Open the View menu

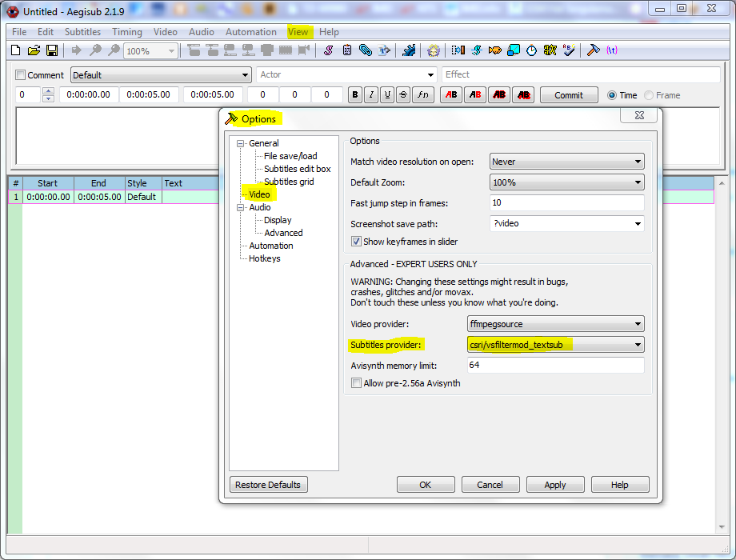(298, 32)
